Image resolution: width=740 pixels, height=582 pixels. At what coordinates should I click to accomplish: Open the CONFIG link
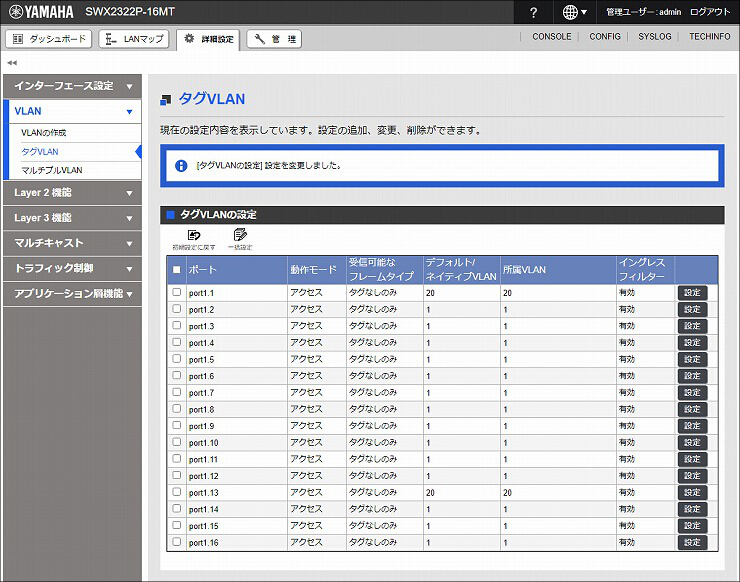(x=605, y=36)
